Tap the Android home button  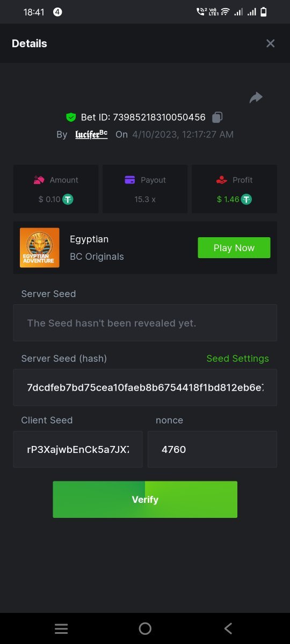click(x=145, y=629)
